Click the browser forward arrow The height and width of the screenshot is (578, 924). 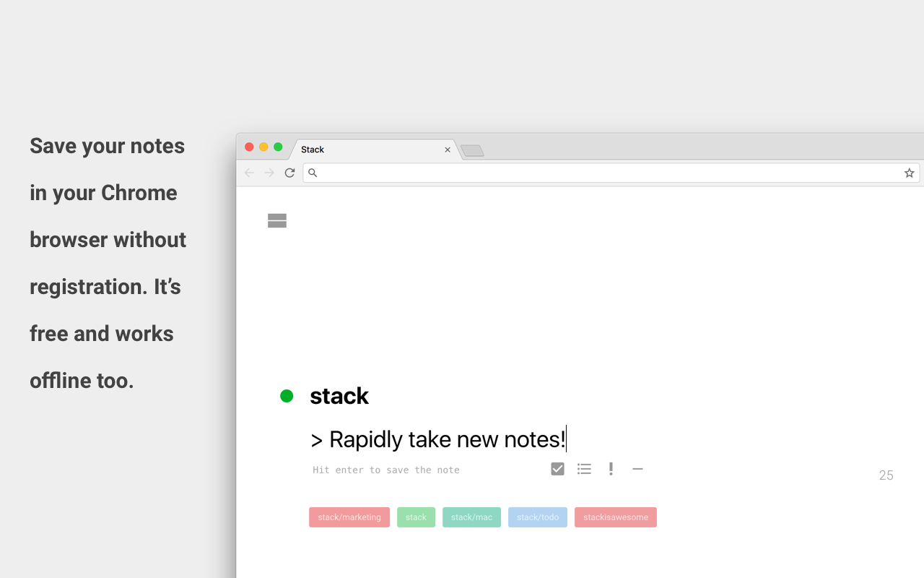point(269,173)
